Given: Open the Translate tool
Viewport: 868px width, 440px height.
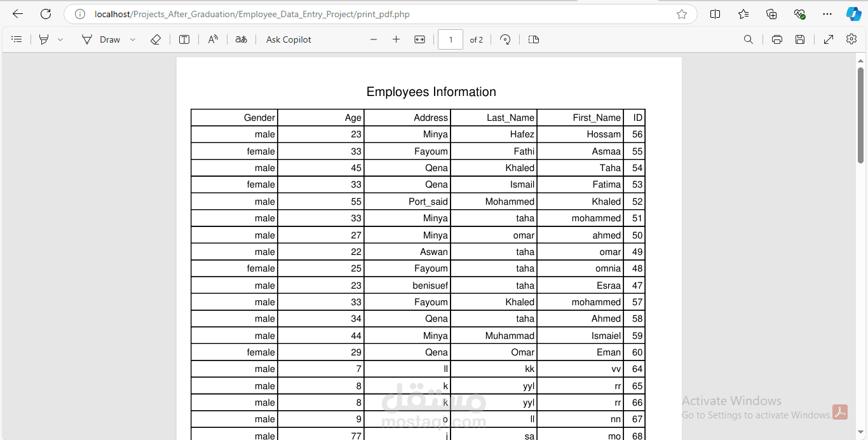Looking at the screenshot, I should point(241,39).
